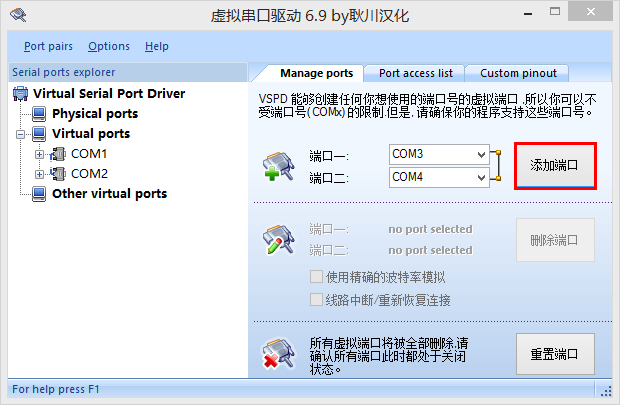Open the Help menu
The width and height of the screenshot is (620, 405).
(x=157, y=47)
